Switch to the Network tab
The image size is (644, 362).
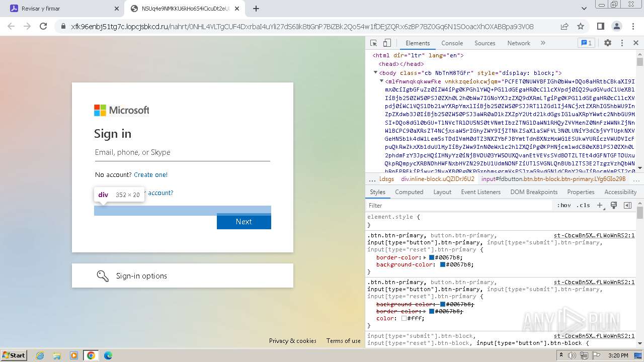(x=519, y=43)
